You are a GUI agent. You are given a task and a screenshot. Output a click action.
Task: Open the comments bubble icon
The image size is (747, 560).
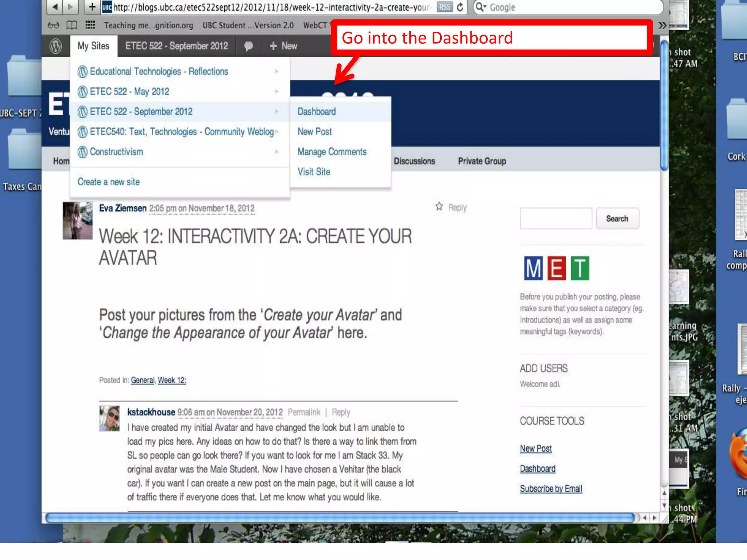pos(248,46)
